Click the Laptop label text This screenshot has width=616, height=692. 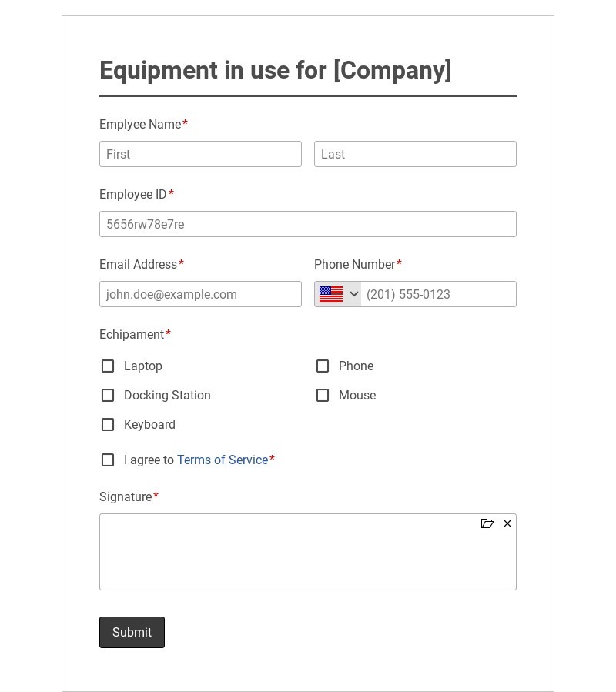click(143, 366)
